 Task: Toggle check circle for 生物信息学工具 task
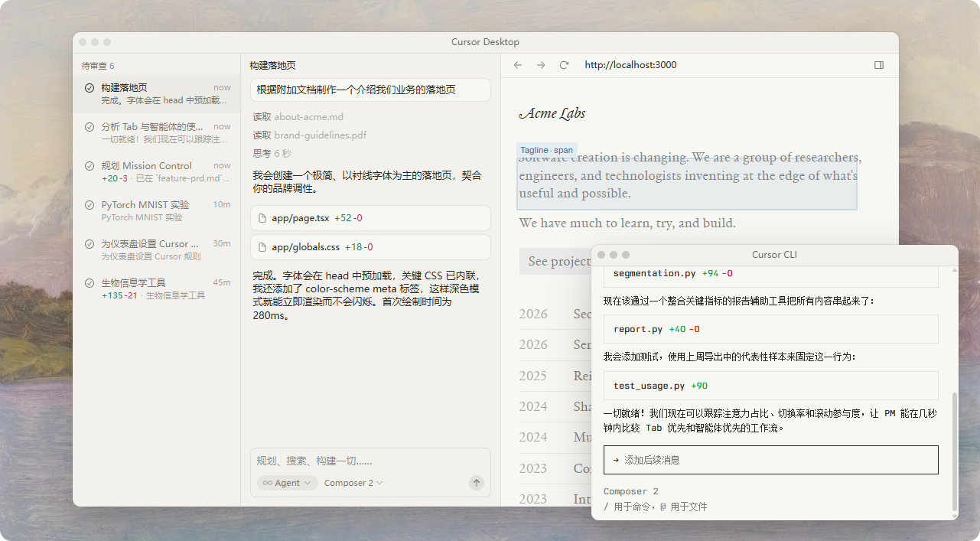[90, 283]
